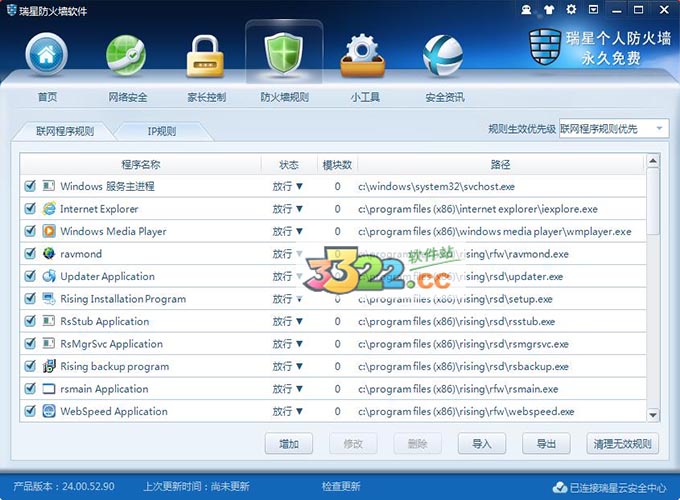Toggle the rsmain Application rule checkbox
Image resolution: width=680 pixels, height=500 pixels.
tap(30, 389)
